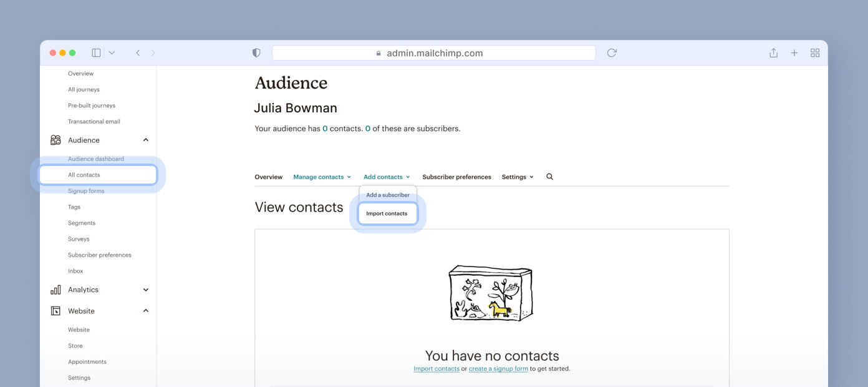The width and height of the screenshot is (868, 387).
Task: Collapse the Audience section chevron
Action: pos(146,140)
